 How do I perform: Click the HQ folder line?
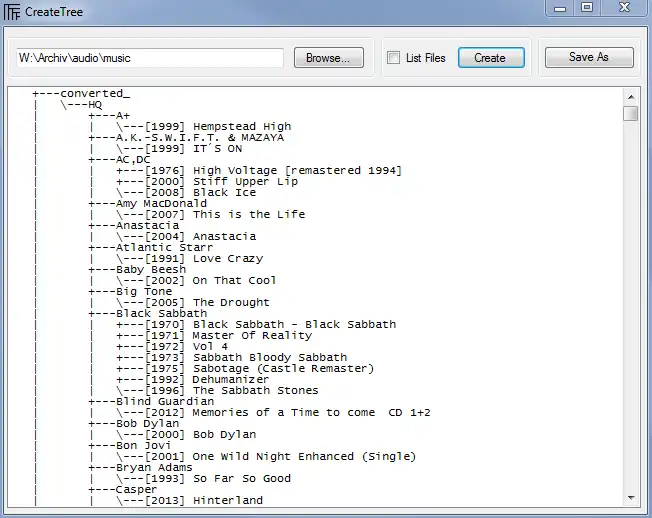pyautogui.click(x=82, y=105)
